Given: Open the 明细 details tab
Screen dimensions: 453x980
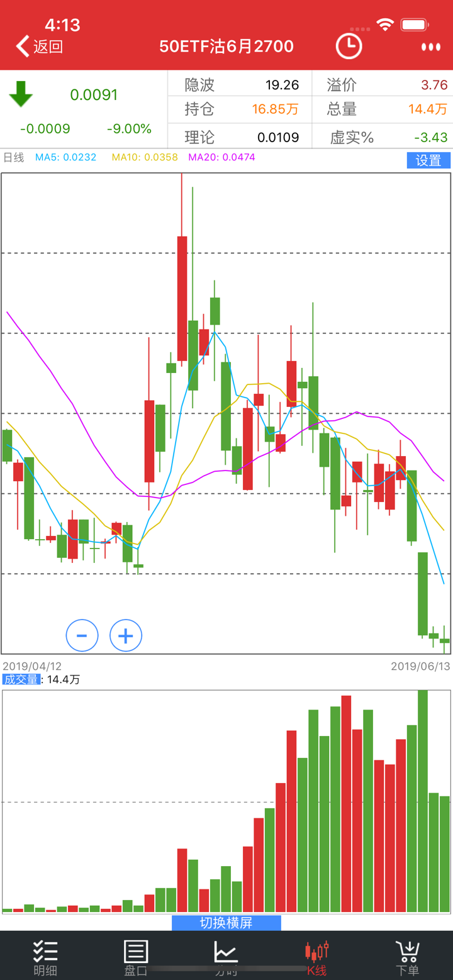Looking at the screenshot, I should coord(45,957).
